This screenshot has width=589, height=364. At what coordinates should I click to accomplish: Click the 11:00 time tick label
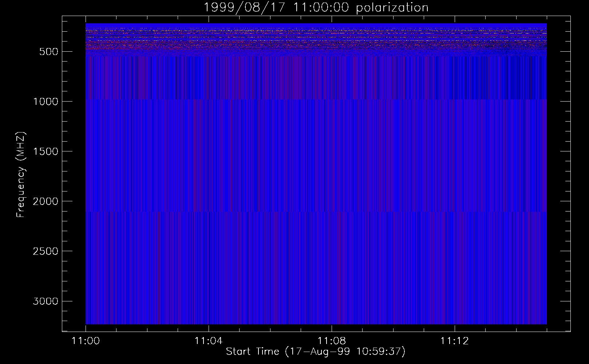[86, 341]
